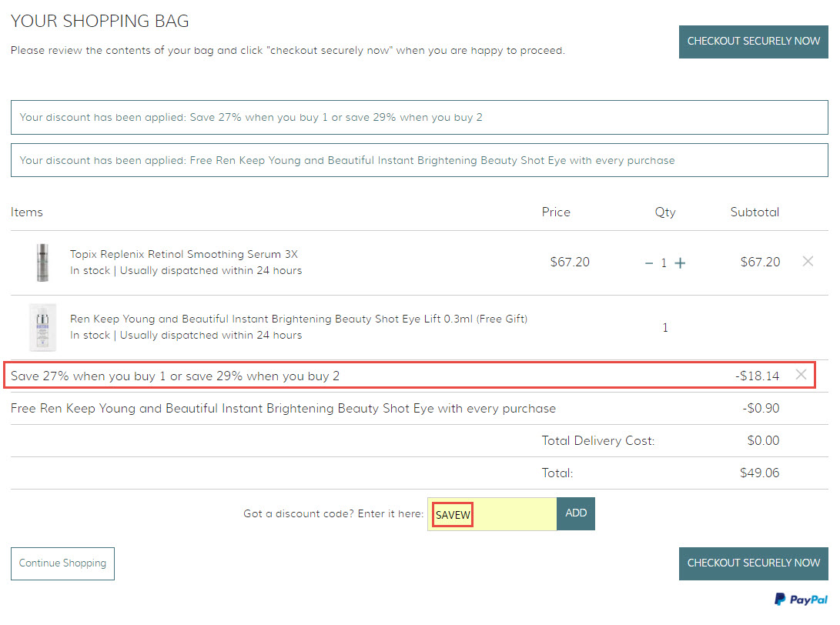Select the 27% discount applied notice

[x=420, y=117]
